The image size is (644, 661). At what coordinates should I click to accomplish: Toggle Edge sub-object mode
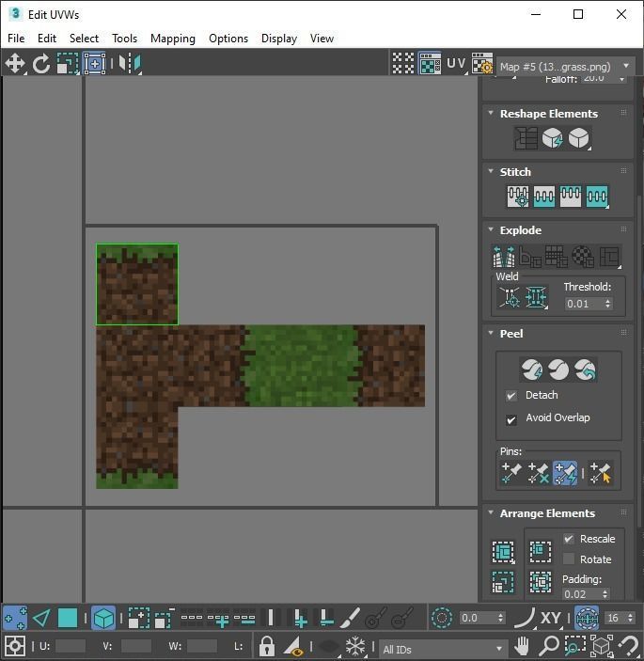[41, 618]
